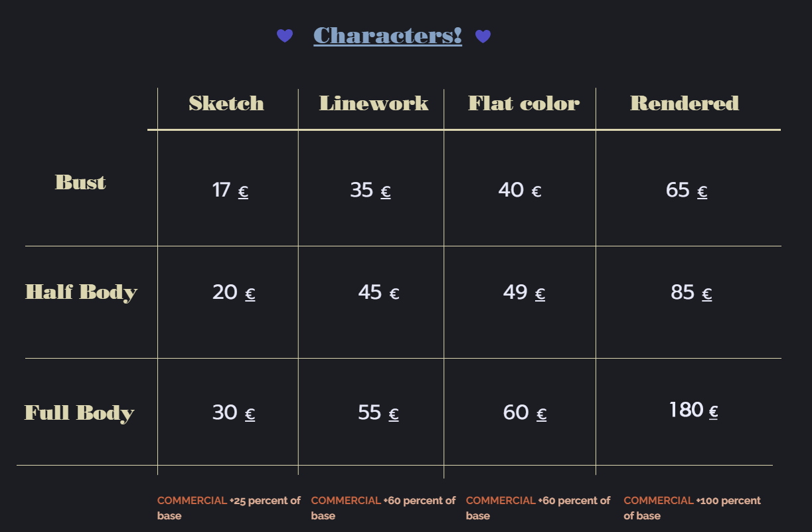Click euro link for Full Body Sketch 30
Viewport: 812px width, 532px height.
point(250,414)
